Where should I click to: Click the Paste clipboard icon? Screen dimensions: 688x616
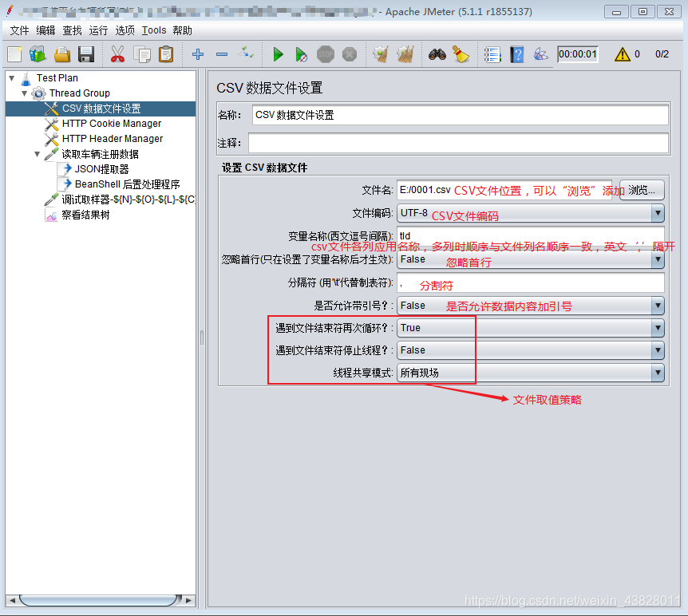[166, 54]
